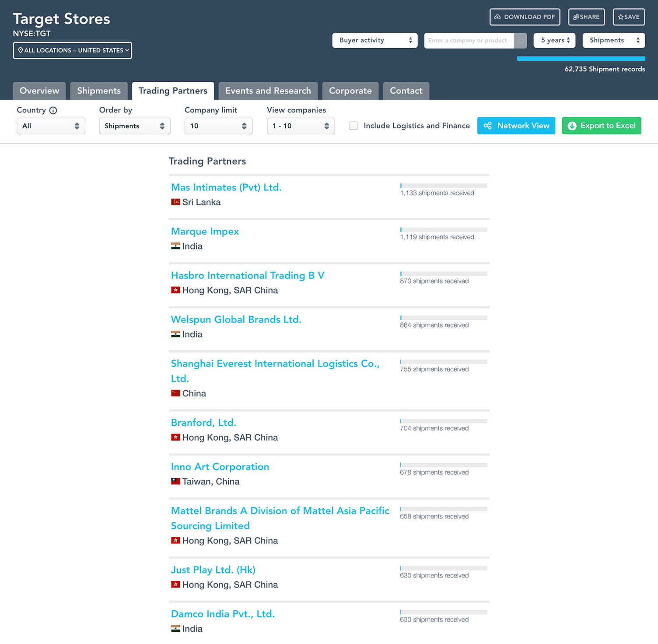Open the Buyer activity dropdown
Screen dimensions: 658x644
tap(375, 40)
